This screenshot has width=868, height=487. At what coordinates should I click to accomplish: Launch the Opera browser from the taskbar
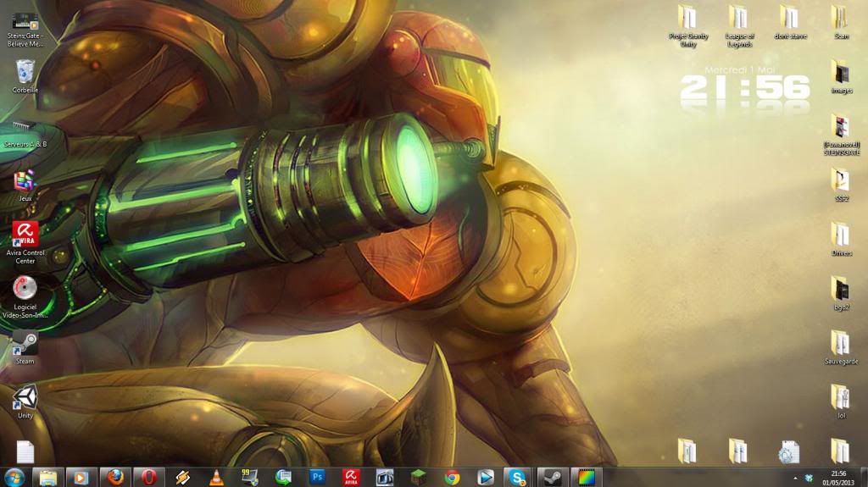pyautogui.click(x=149, y=477)
